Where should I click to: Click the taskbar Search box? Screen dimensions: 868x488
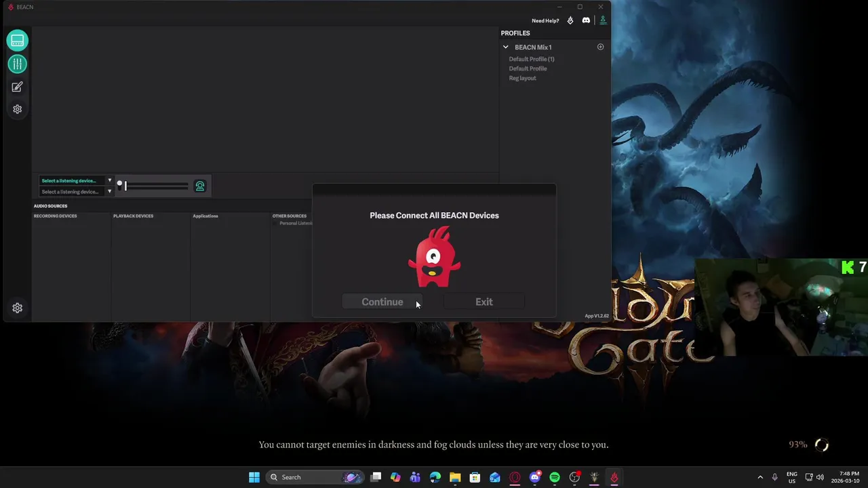(317, 477)
